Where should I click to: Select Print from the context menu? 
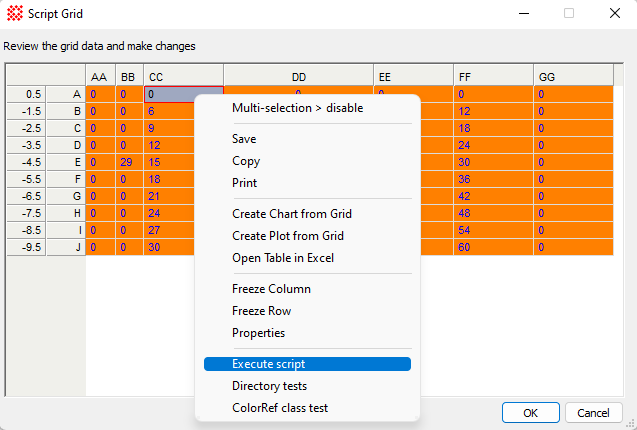pyautogui.click(x=244, y=183)
